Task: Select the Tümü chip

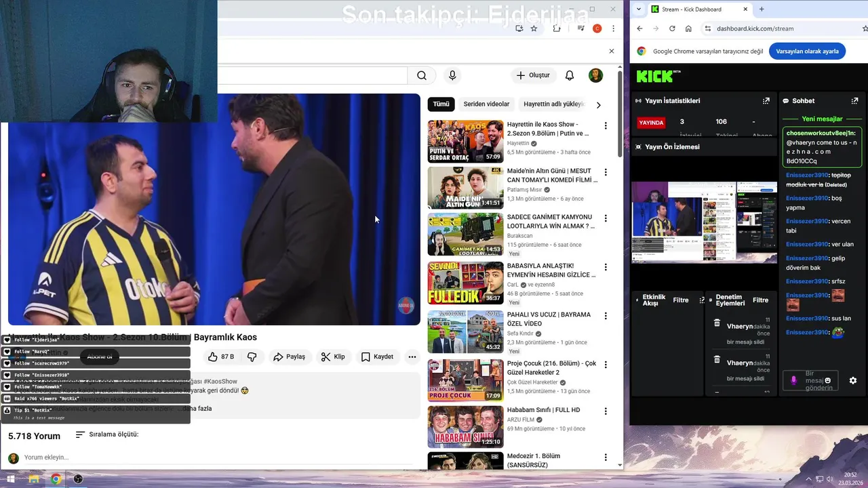Action: 441,104
